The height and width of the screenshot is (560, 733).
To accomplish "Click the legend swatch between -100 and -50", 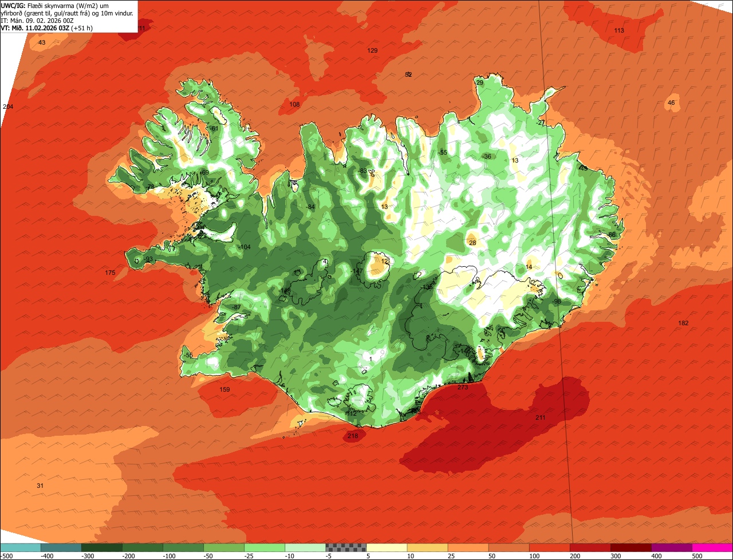I will [x=183, y=547].
